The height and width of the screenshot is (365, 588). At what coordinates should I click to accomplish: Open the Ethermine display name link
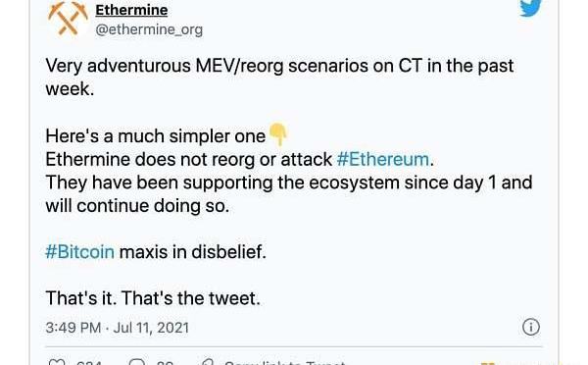(x=131, y=10)
